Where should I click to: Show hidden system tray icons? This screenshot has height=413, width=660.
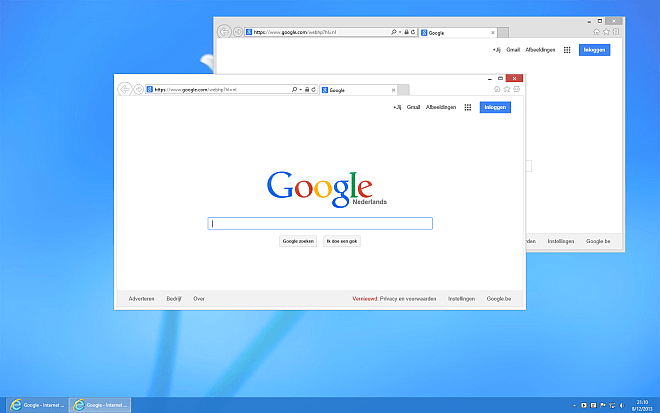[574, 405]
